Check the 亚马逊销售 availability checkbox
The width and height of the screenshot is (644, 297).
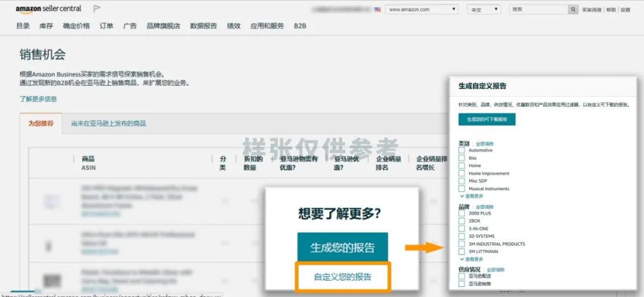pos(462,283)
